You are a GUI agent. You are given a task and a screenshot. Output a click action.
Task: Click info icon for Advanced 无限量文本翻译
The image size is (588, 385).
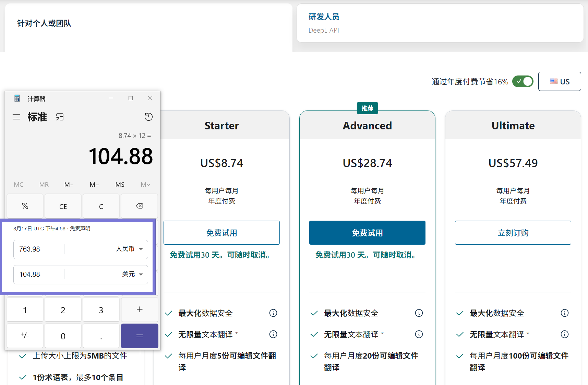[419, 334]
